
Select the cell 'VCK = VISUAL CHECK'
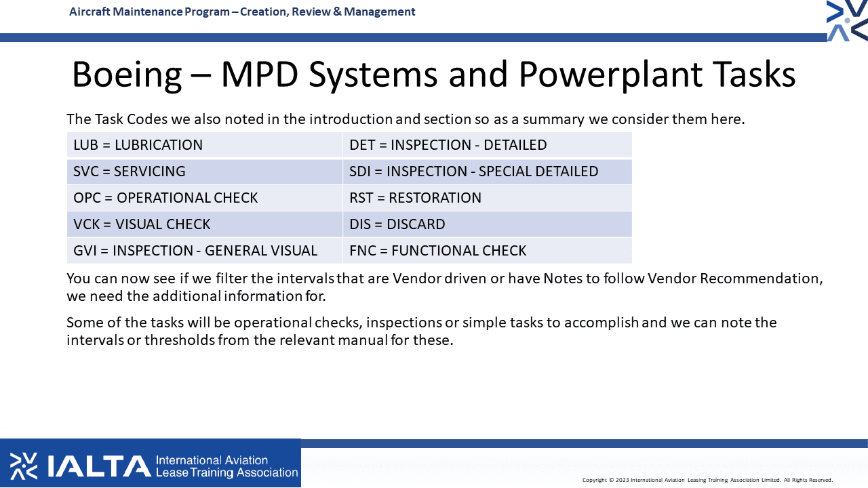tap(205, 224)
